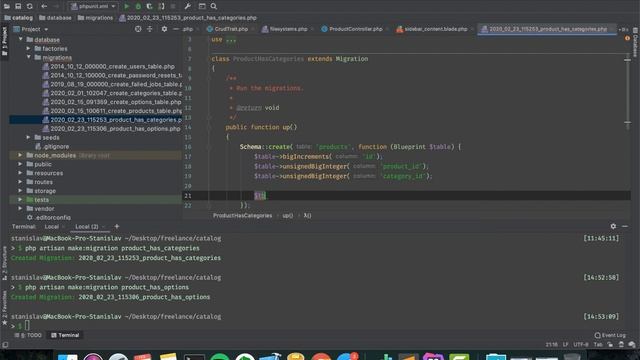The image size is (640, 360).
Task: Navigate back with the left arrow icon
Action: tap(44, 6)
